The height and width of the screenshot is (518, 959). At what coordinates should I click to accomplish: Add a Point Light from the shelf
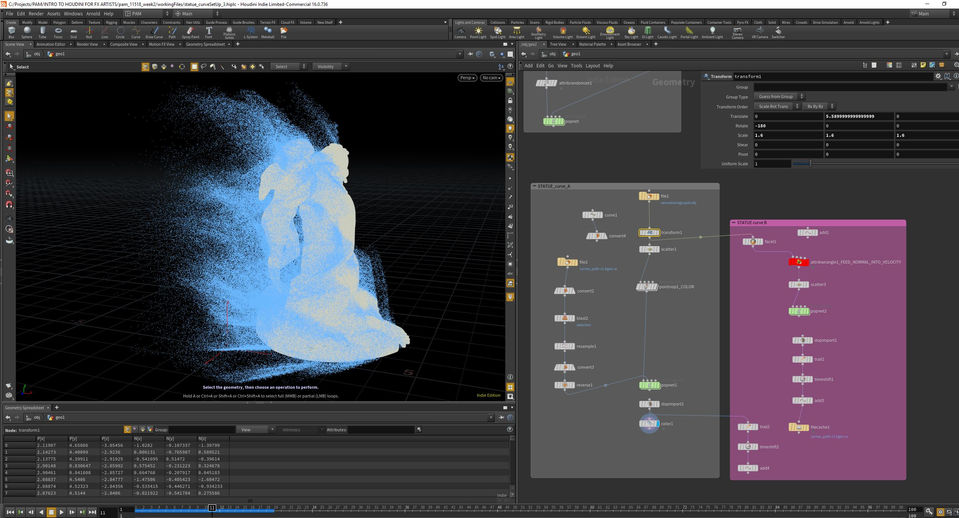478,32
